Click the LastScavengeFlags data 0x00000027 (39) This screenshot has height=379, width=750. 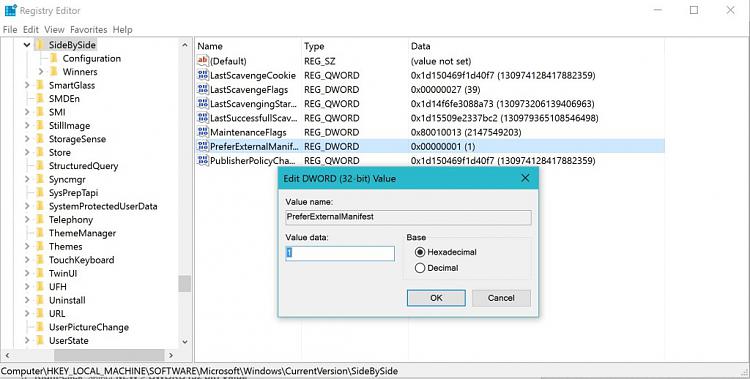click(x=445, y=89)
